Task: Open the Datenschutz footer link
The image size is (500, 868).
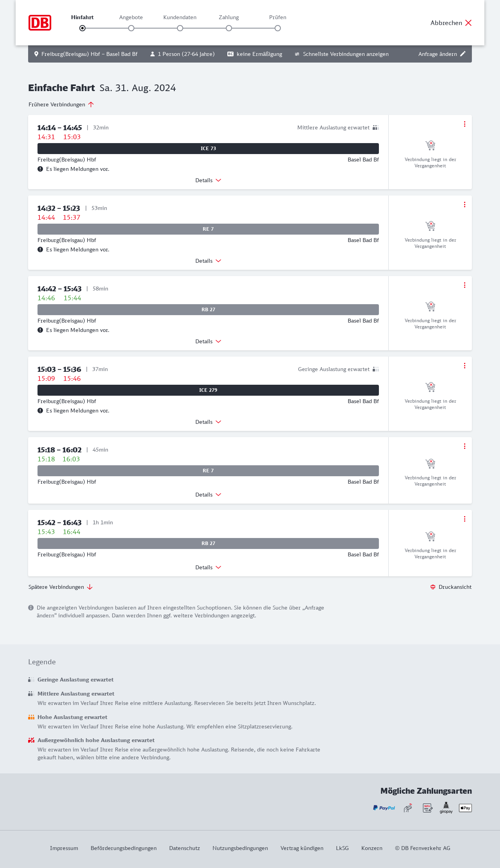Action: tap(184, 848)
